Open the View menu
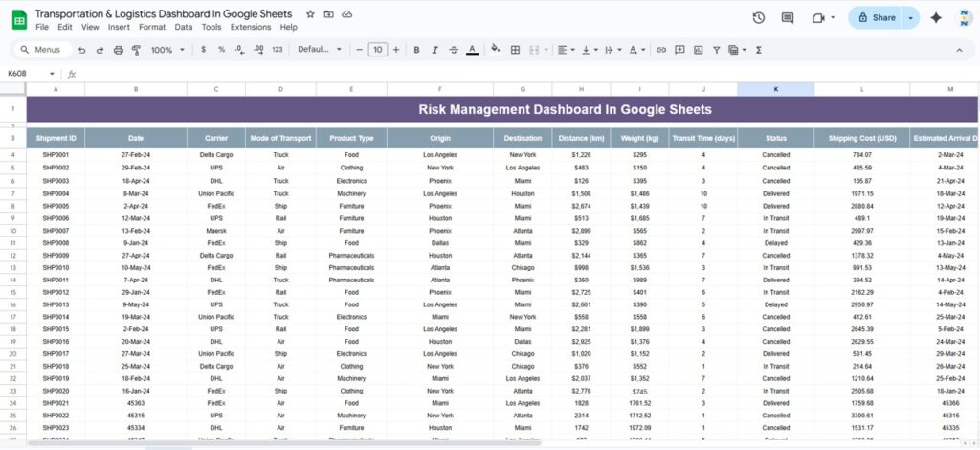 [90, 27]
